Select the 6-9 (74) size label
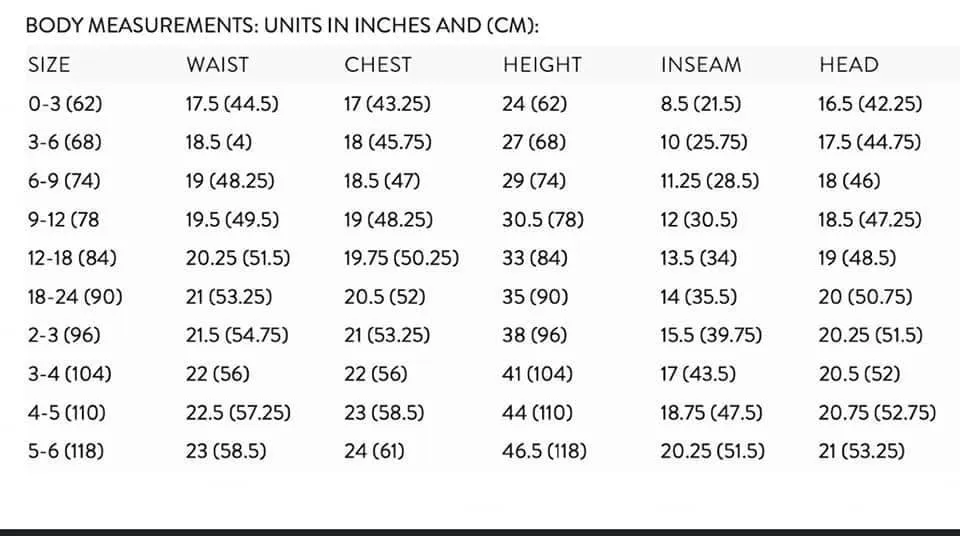This screenshot has height=536, width=960. (64, 181)
